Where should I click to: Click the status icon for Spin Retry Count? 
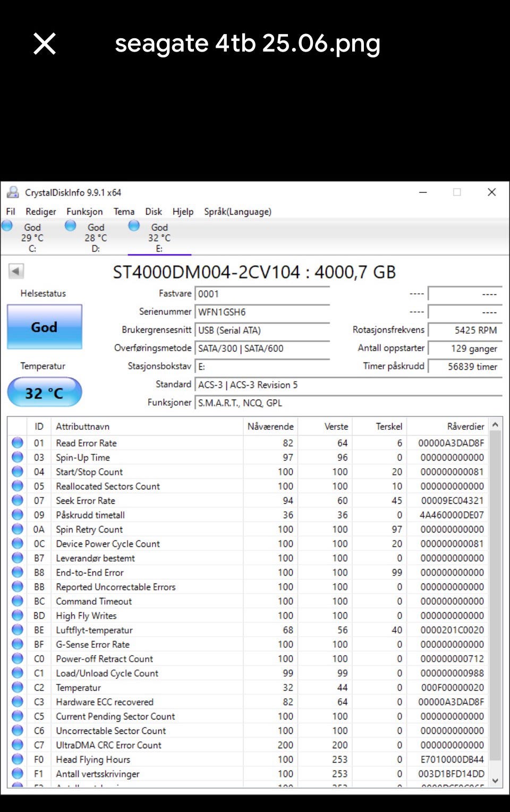(x=18, y=529)
